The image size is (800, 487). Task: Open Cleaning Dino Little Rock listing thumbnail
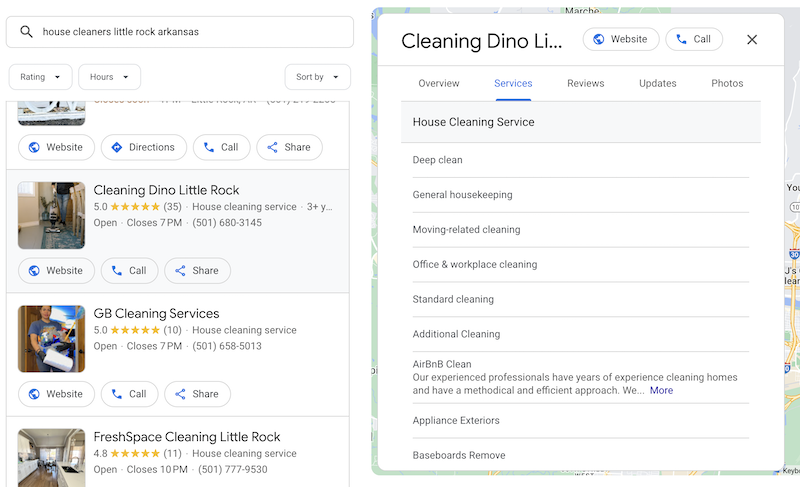tap(51, 215)
